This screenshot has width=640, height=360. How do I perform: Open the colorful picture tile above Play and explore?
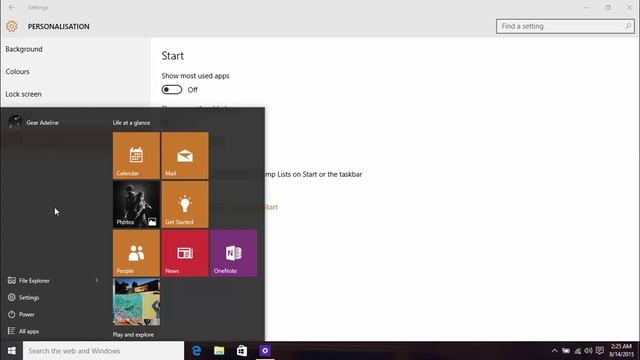pyautogui.click(x=136, y=302)
